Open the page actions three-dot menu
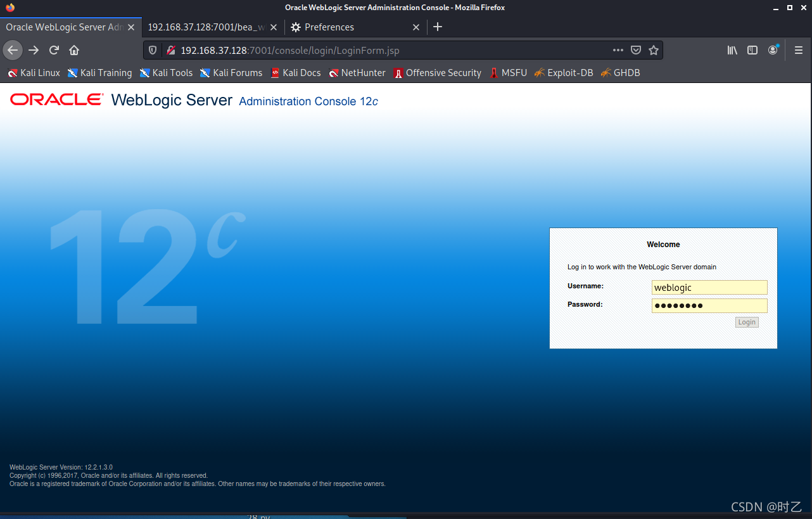The width and height of the screenshot is (812, 519). (618, 50)
